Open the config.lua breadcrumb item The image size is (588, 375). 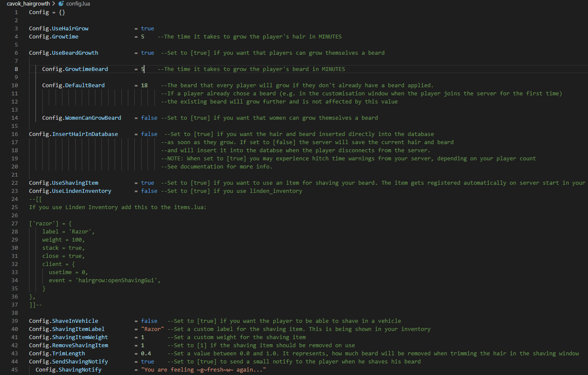(x=78, y=3)
